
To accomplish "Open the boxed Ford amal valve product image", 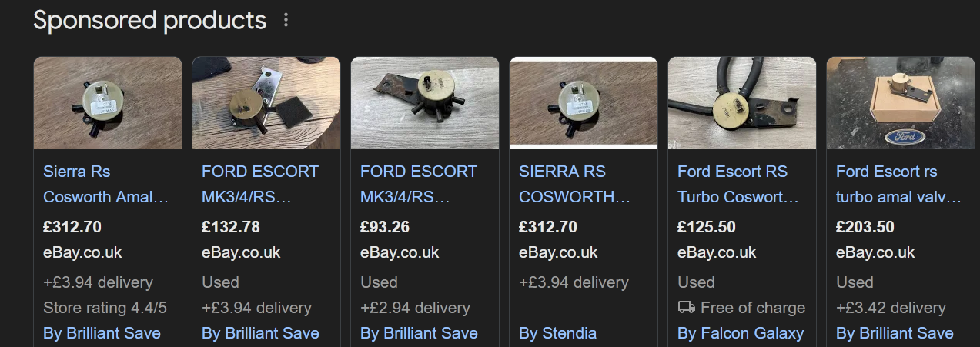I will point(901,103).
